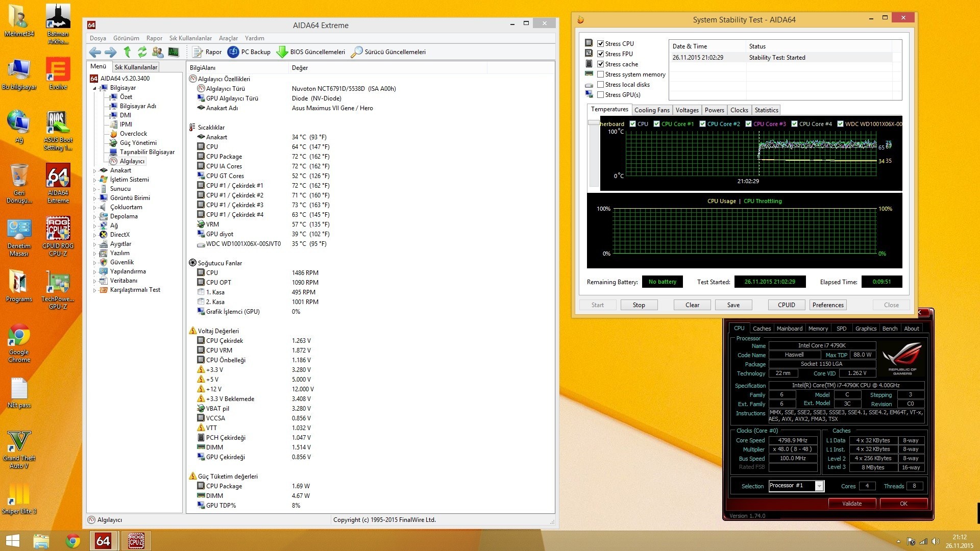Open Batman Arkham desktop shortcut
Image resolution: width=980 pixels, height=551 pixels.
[x=58, y=24]
